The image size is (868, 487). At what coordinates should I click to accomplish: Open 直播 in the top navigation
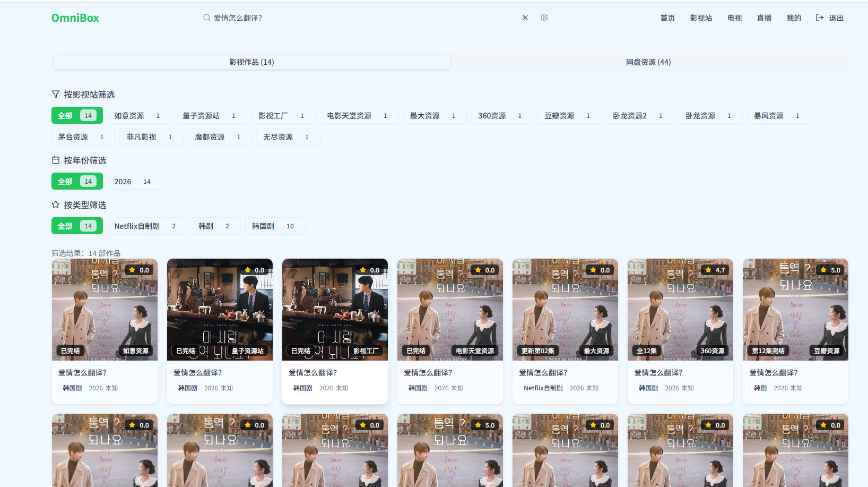click(763, 18)
